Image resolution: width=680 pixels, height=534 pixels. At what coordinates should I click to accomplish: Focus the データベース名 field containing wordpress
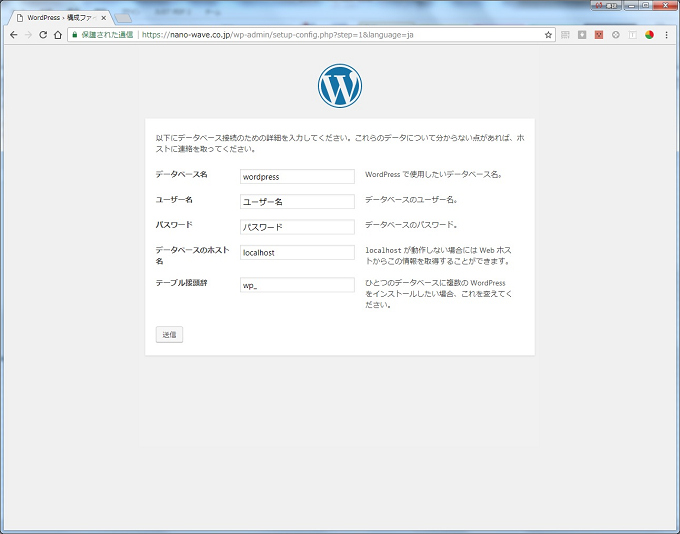pos(297,177)
